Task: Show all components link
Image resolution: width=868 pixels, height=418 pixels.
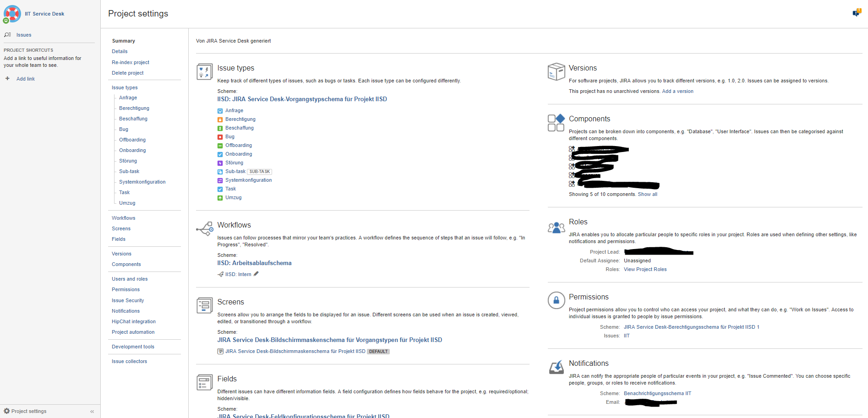Action: (x=647, y=194)
